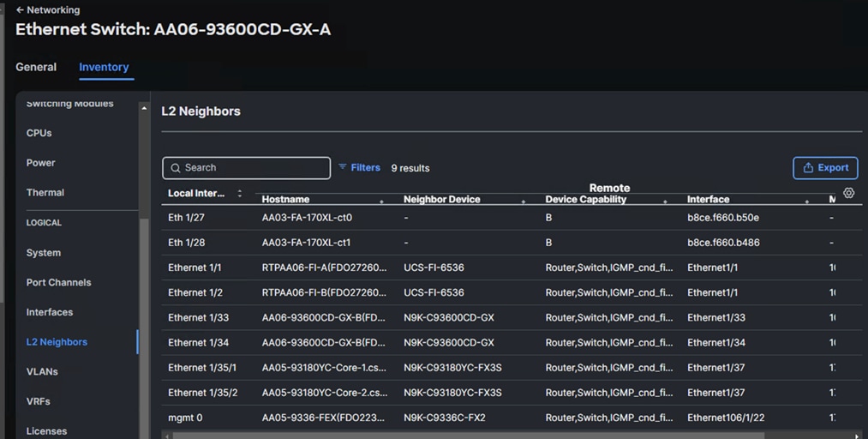Open table column settings gear icon
The image size is (868, 439).
coord(848,193)
